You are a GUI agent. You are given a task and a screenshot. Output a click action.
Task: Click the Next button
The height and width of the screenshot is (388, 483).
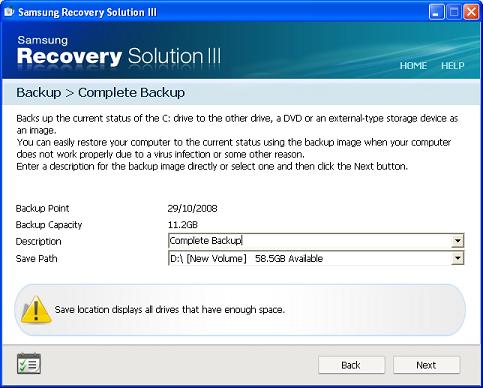pyautogui.click(x=426, y=365)
